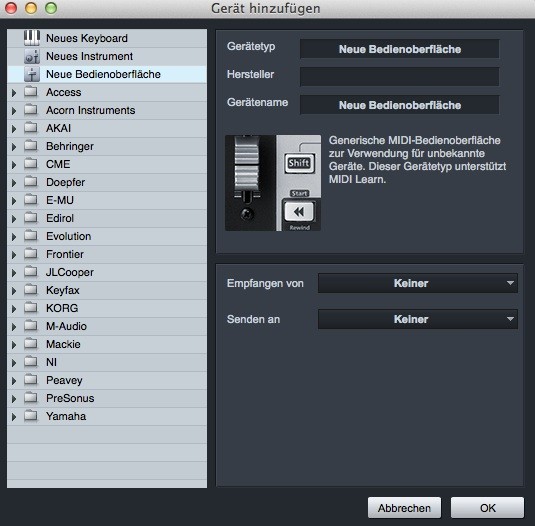
Task: Open the Empfangen von dropdown
Action: (x=418, y=283)
